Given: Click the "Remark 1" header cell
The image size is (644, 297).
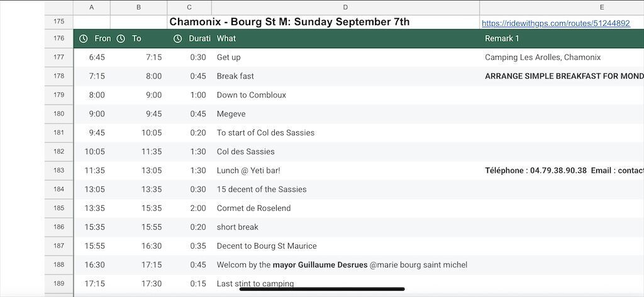Looking at the screenshot, I should click(561, 39).
